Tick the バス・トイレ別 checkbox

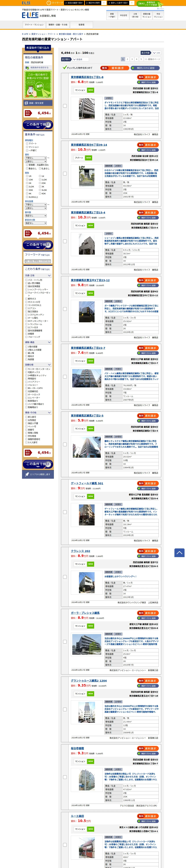[26, 280]
